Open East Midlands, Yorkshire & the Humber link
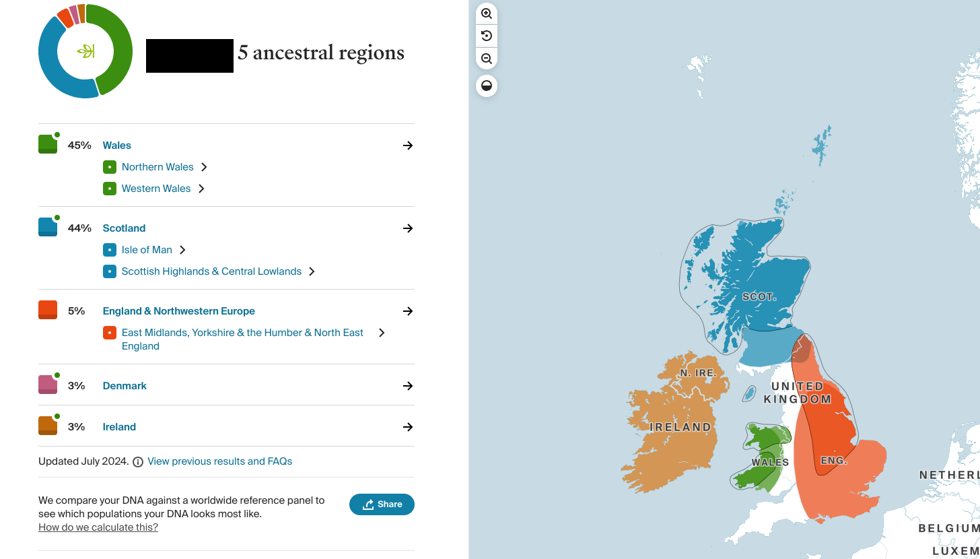 (242, 339)
